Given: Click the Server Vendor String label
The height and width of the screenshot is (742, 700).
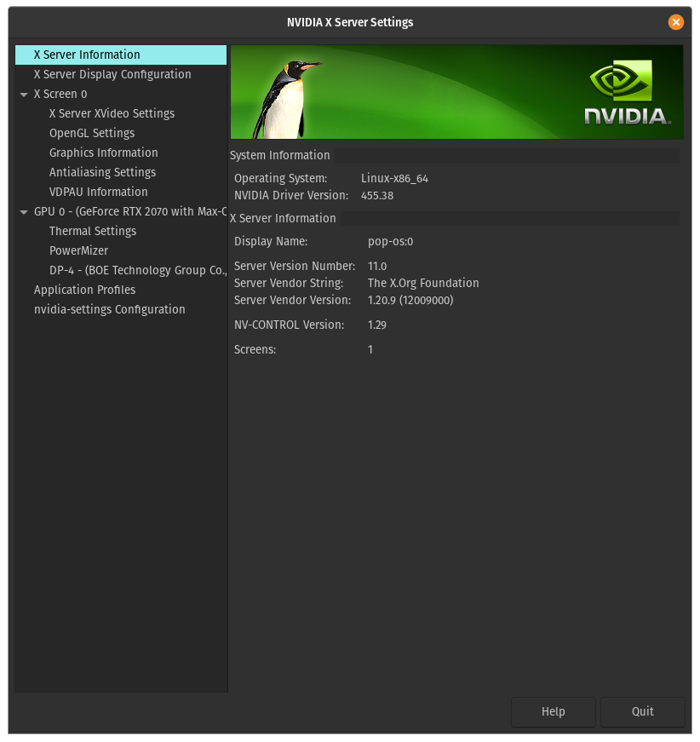Looking at the screenshot, I should coord(289,284).
